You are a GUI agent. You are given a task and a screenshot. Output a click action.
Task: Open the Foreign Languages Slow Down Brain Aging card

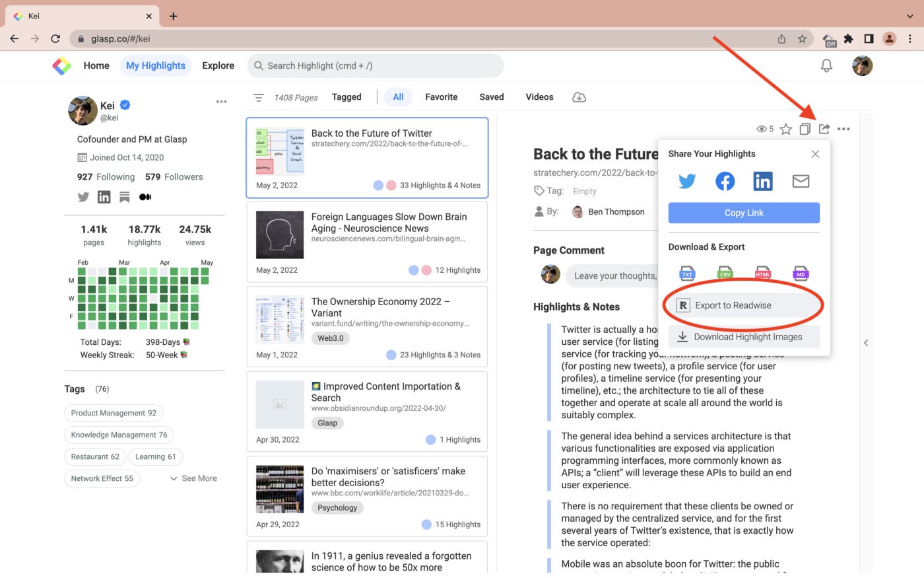367,242
